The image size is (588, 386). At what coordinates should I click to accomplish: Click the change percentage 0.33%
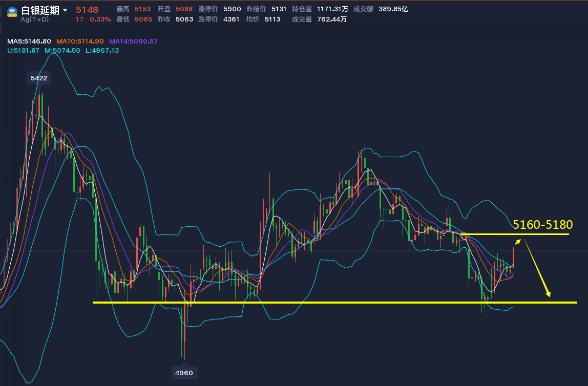click(100, 19)
